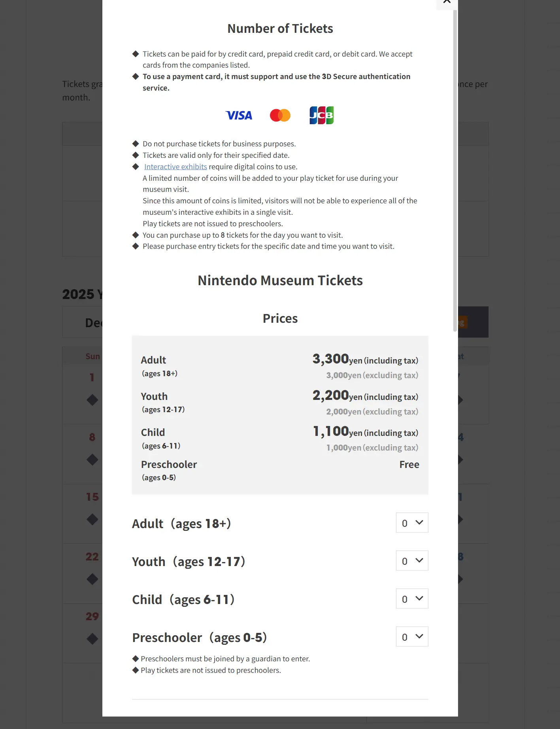The image size is (560, 729).
Task: Click the diamond under Sunday the 22nd
Action: 92,579
